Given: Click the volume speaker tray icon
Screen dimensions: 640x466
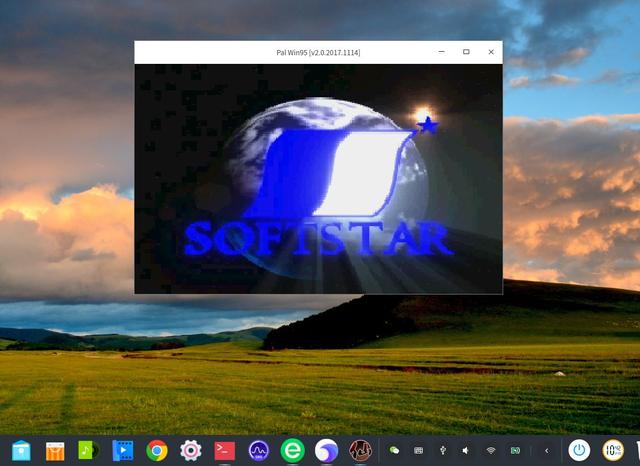Looking at the screenshot, I should [x=466, y=450].
